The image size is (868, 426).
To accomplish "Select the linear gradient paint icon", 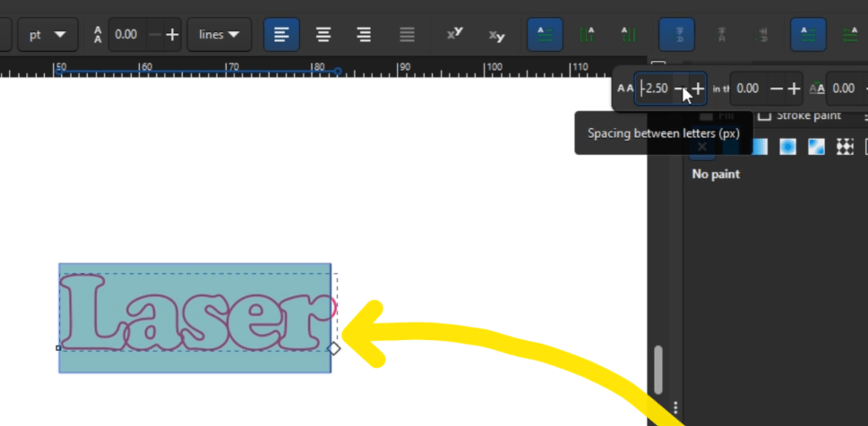I will tap(760, 147).
